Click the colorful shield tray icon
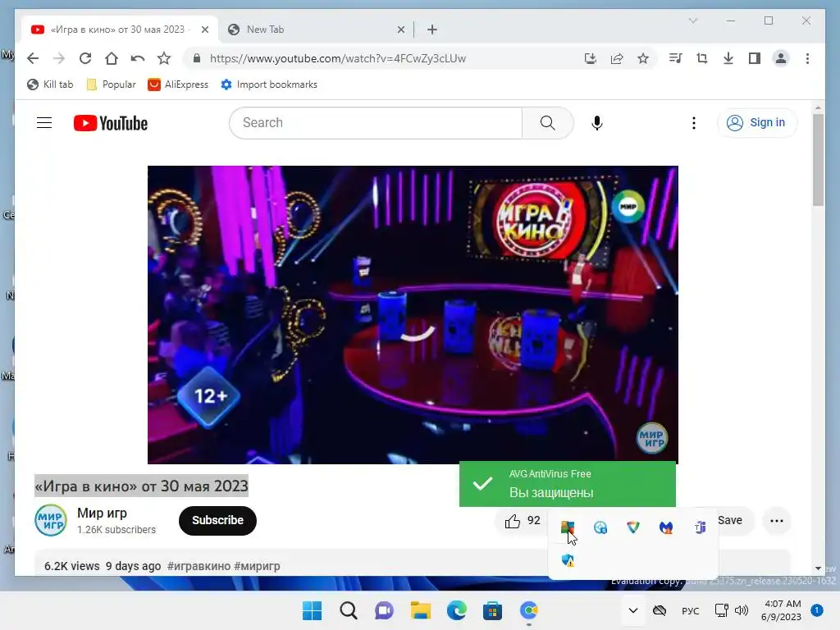This screenshot has height=630, width=840. pos(633,527)
